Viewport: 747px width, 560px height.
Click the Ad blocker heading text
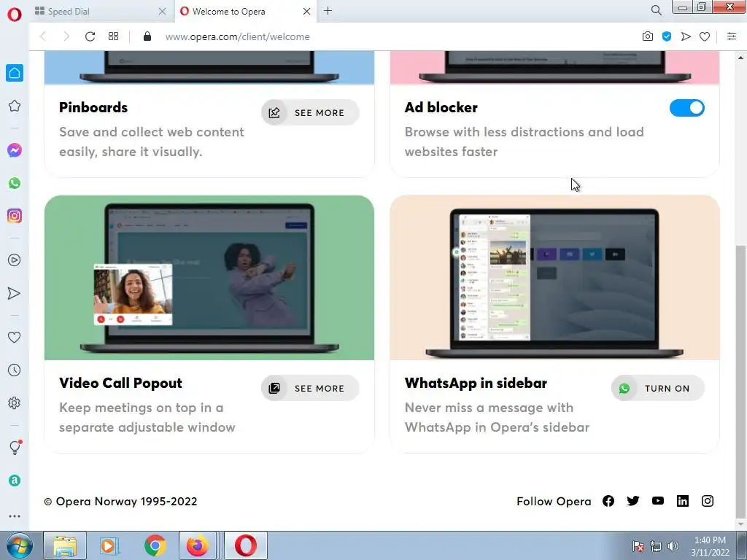tap(441, 107)
